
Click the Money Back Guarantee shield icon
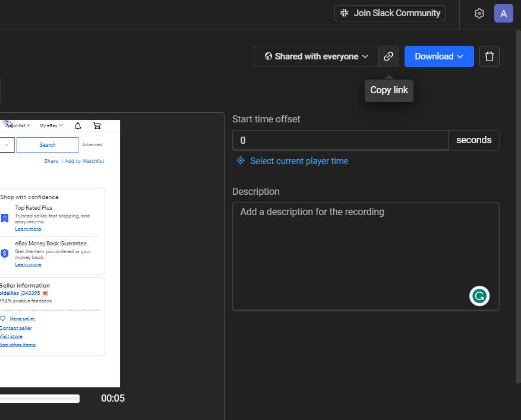(5, 254)
